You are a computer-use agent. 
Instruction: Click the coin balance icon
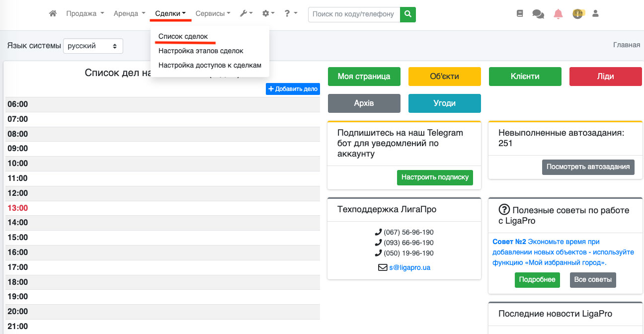tap(577, 14)
